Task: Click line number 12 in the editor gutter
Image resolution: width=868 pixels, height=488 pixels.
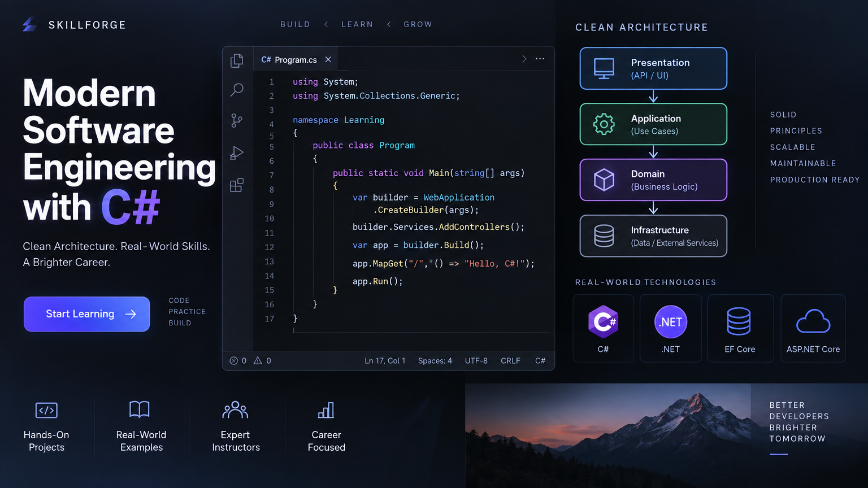Action: click(x=270, y=247)
